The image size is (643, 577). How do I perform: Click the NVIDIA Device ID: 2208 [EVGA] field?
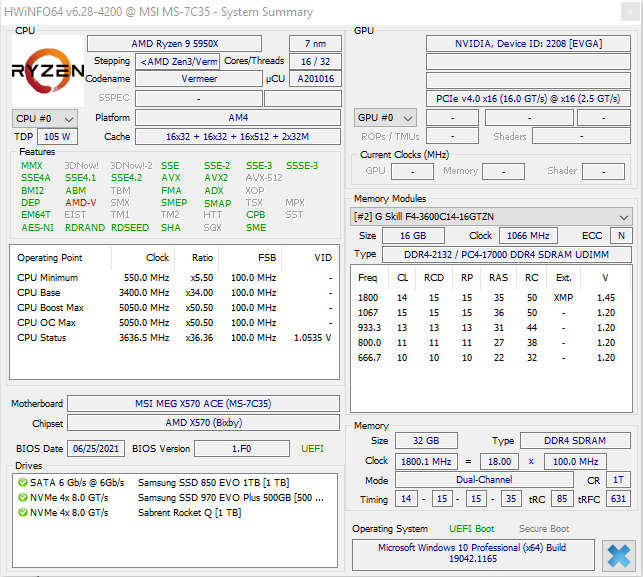(528, 43)
